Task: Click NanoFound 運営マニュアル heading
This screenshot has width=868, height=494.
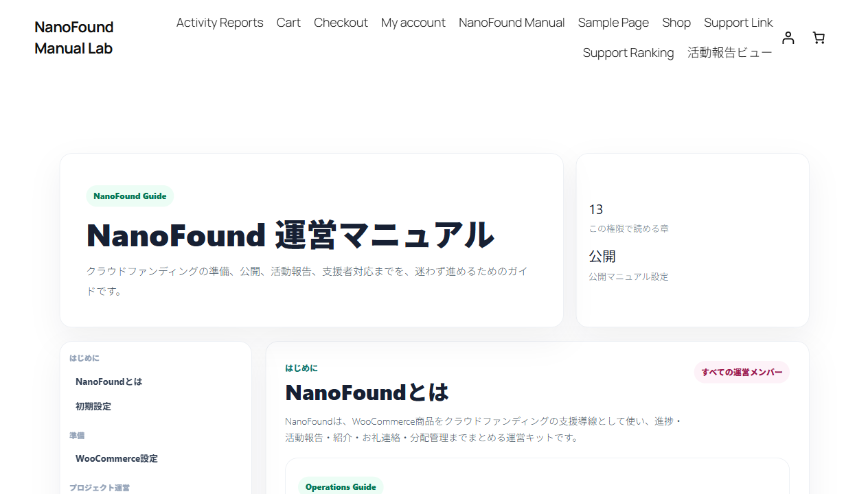Action: pyautogui.click(x=290, y=235)
